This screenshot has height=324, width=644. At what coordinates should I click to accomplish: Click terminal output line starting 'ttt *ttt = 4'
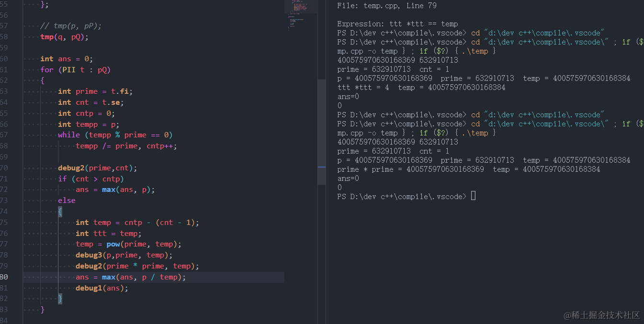point(421,87)
